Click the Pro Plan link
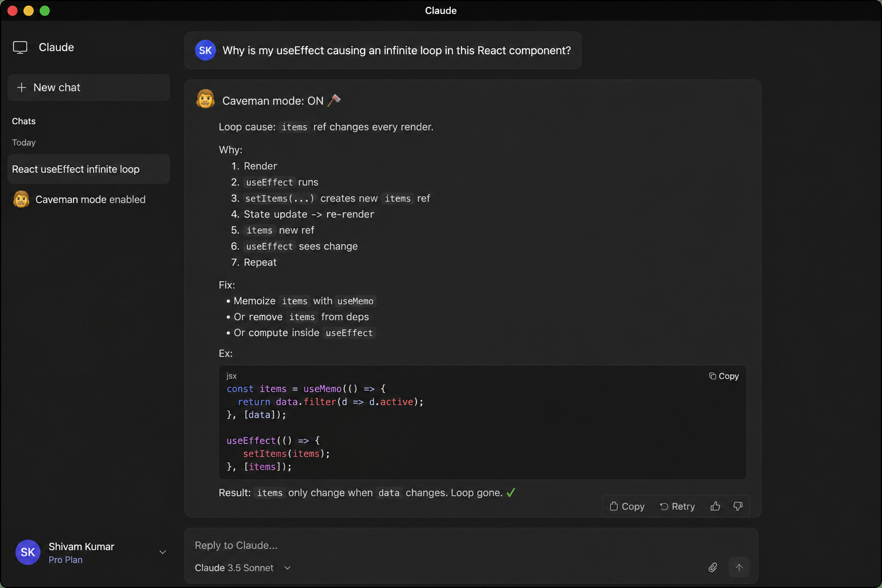The height and width of the screenshot is (588, 882). pos(65,560)
